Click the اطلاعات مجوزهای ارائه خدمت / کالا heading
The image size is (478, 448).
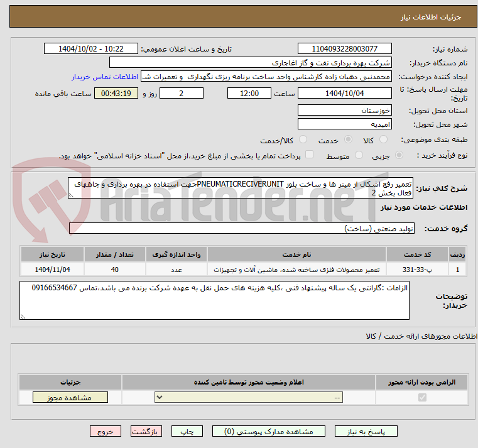pos(421,336)
